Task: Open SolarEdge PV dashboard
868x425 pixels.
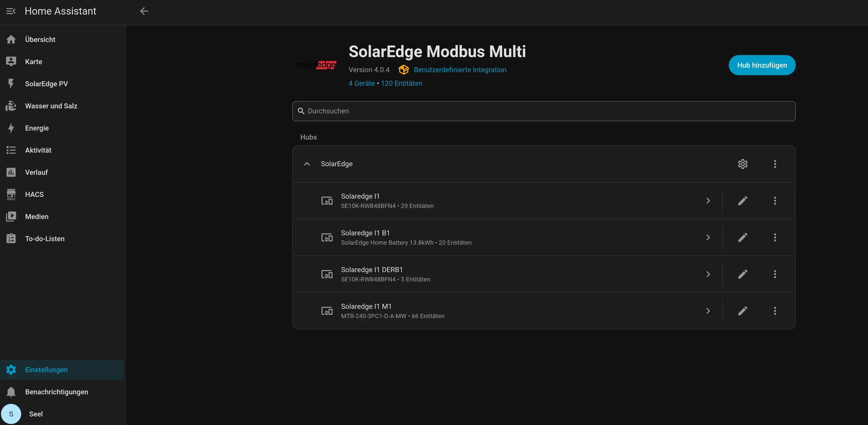Action: pyautogui.click(x=62, y=84)
